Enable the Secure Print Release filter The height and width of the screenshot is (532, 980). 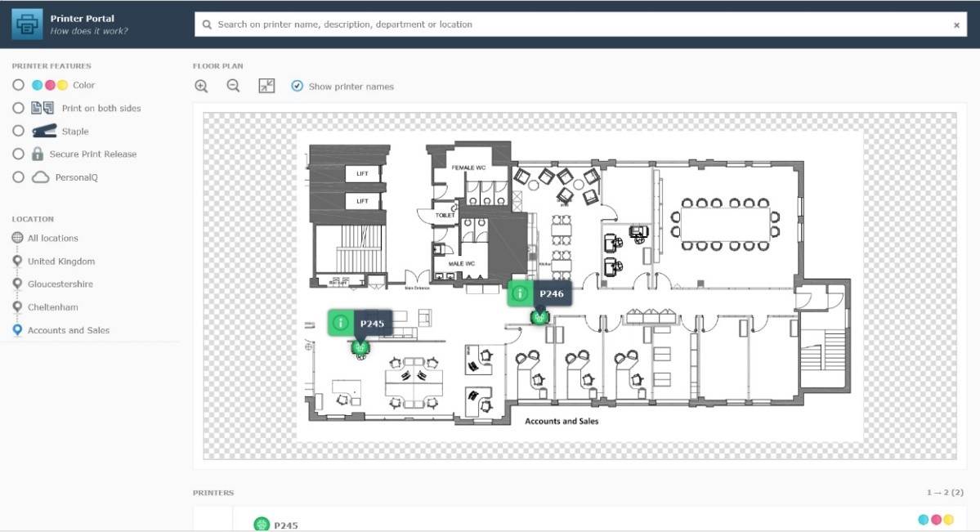(x=17, y=154)
